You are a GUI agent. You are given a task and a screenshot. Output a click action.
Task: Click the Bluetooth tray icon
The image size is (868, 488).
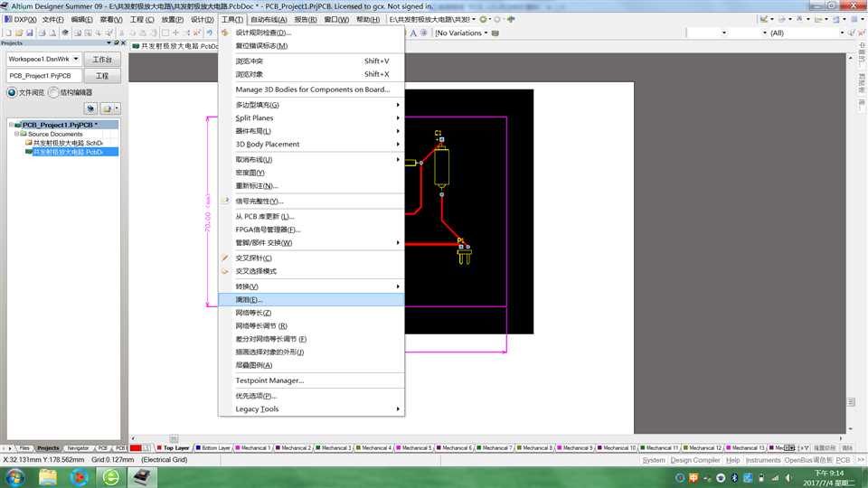(734, 477)
